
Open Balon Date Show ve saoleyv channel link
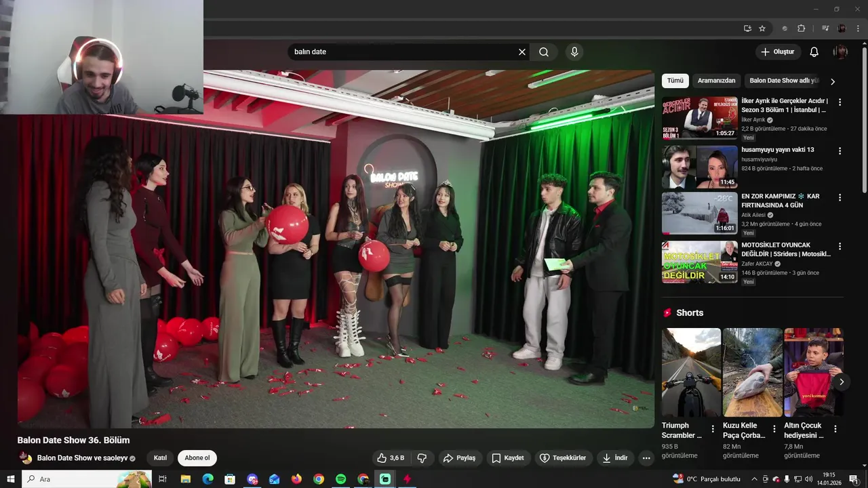tap(83, 458)
